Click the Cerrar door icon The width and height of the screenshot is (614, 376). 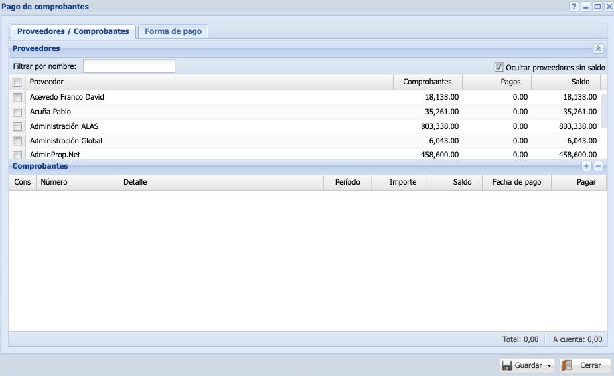coord(566,365)
